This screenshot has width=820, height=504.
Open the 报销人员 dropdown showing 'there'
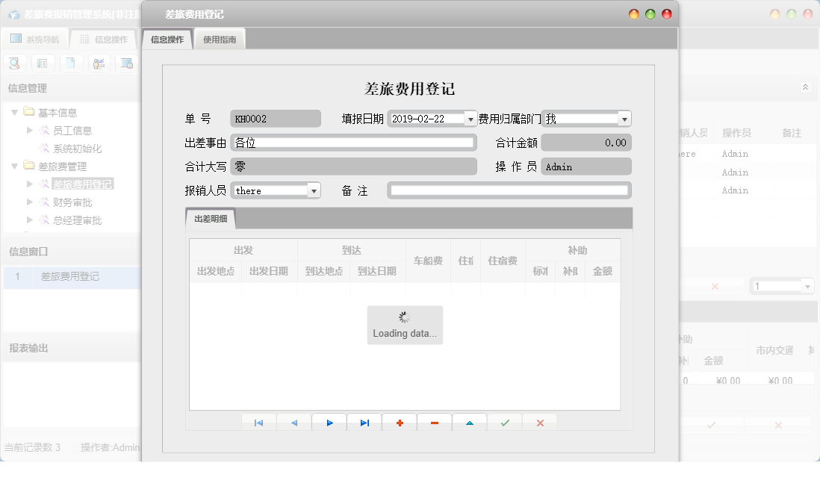[x=313, y=190]
